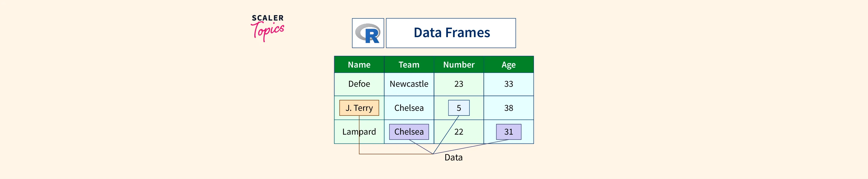Click the light blue box containing 5
868x179 pixels.
pos(459,108)
